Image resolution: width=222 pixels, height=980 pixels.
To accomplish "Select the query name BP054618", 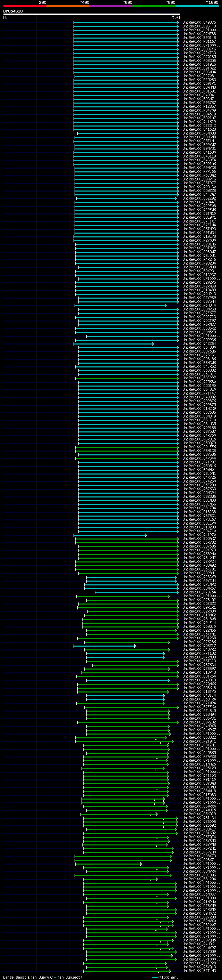I will 13,11.
